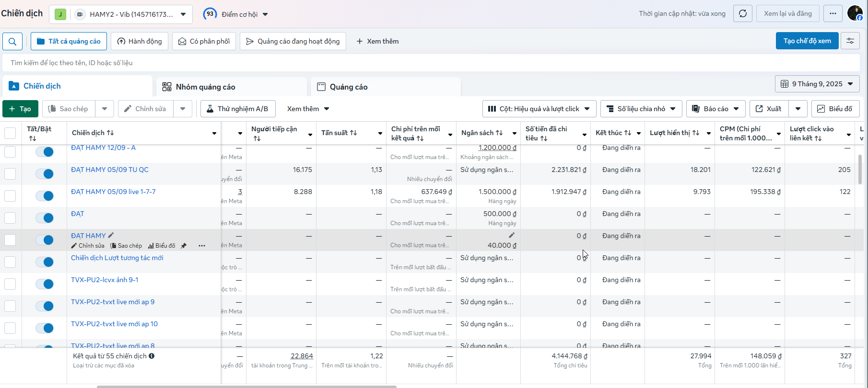Open Số liệu chia nhỏ dropdown

(x=641, y=109)
